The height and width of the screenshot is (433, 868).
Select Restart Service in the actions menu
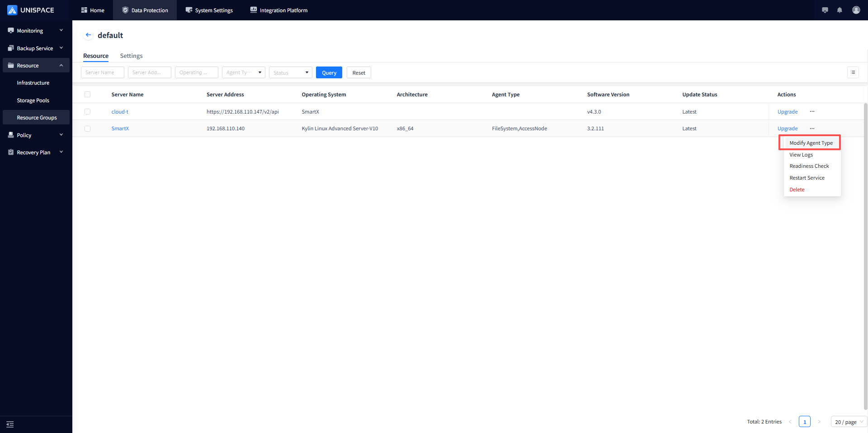pos(807,178)
